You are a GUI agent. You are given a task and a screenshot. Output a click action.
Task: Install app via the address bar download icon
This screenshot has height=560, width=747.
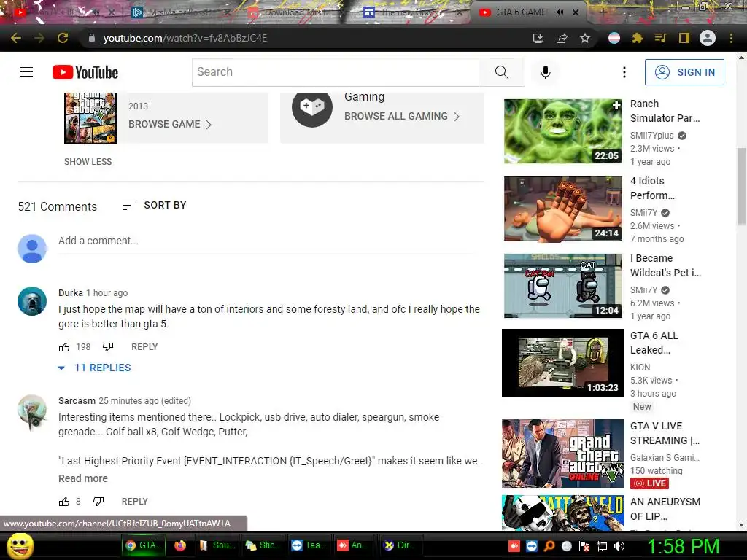point(538,38)
